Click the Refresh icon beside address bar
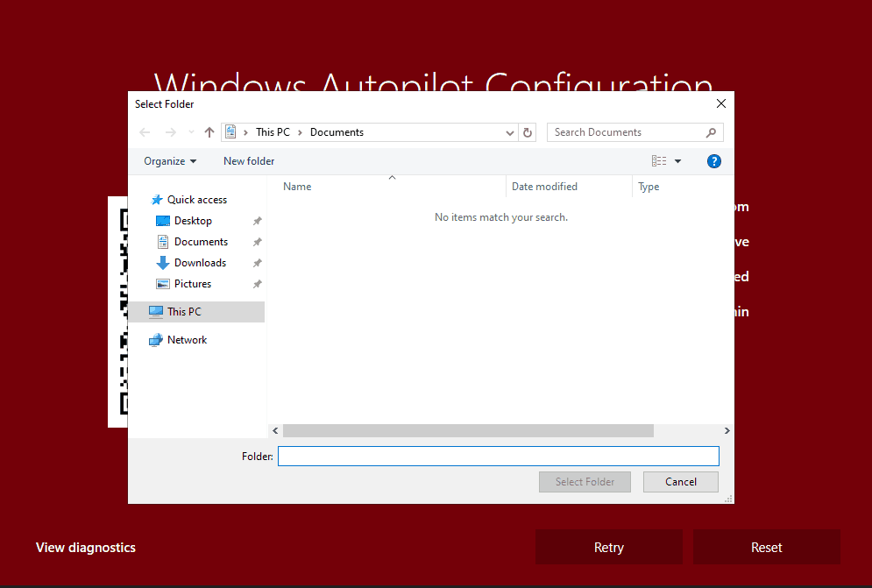Viewport: 872px width, 588px height. 528,132
